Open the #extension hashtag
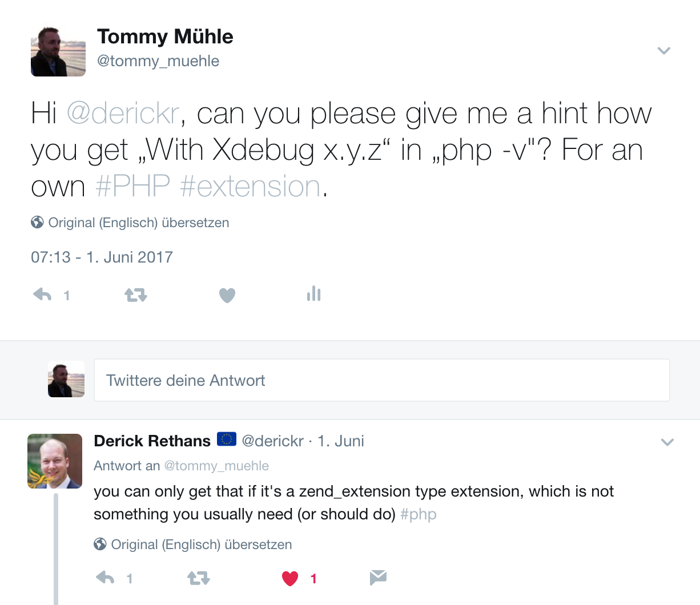700x605 pixels. [x=250, y=186]
